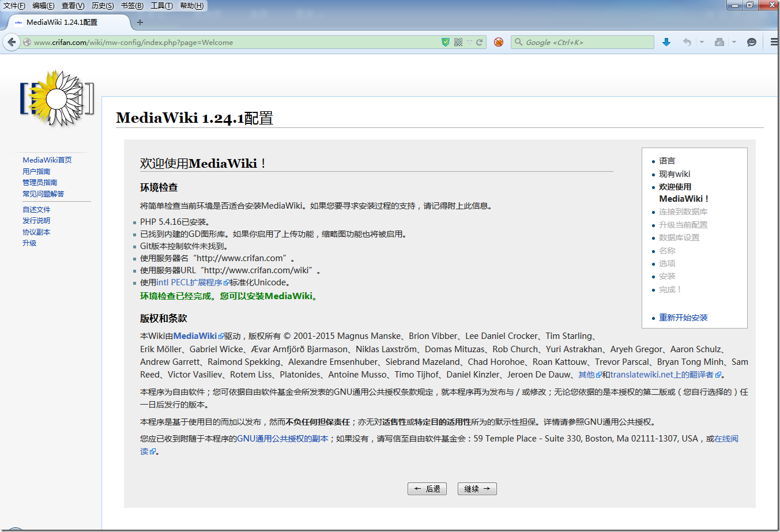Image resolution: width=780 pixels, height=532 pixels.
Task: Open the 查看(V) menu
Action: pyautogui.click(x=73, y=6)
